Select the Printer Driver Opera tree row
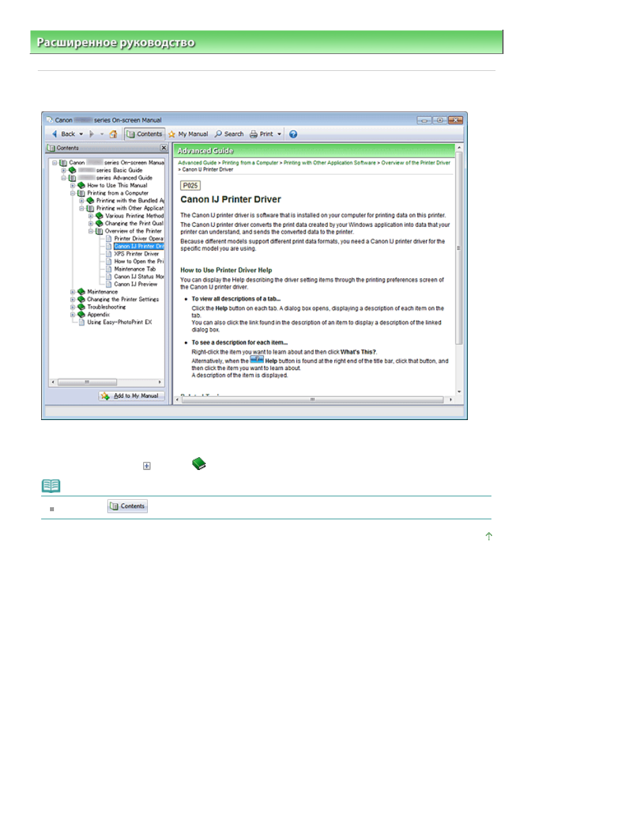Viewport: 644px width, 834px height. (138, 238)
